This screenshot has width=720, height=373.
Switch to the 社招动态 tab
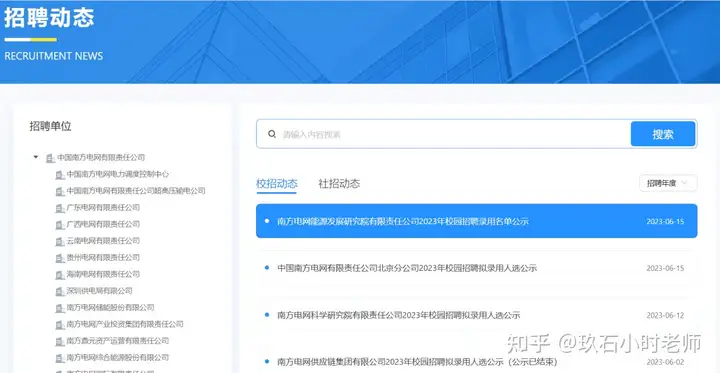[x=339, y=184]
